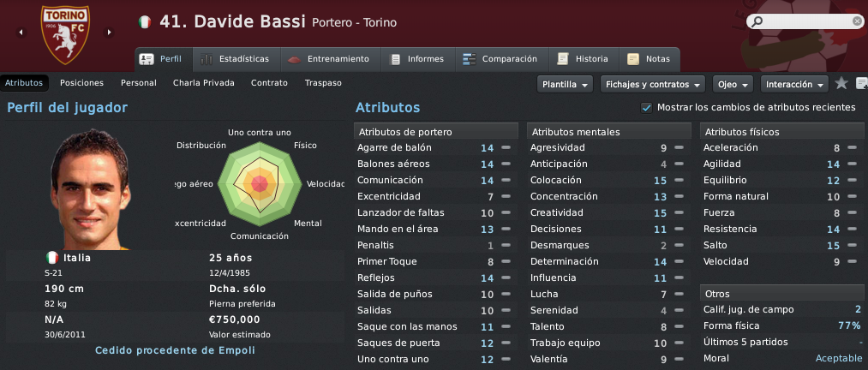
Task: Click the Torino FC club crest
Action: tap(65, 34)
